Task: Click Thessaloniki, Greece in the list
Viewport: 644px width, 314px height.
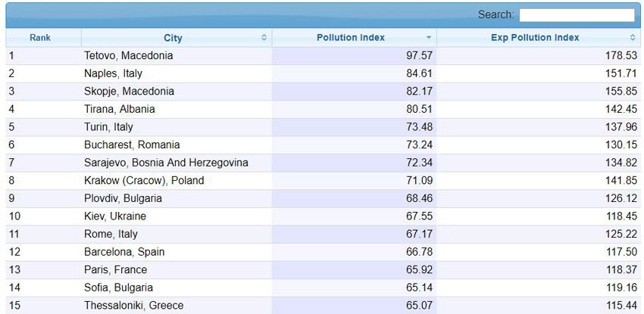Action: (x=133, y=306)
